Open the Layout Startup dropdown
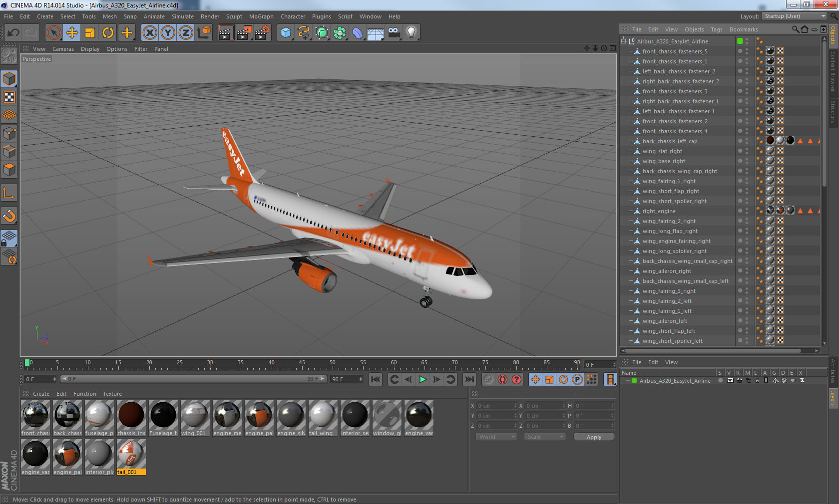Viewport: 839px width, 504px height. [795, 16]
